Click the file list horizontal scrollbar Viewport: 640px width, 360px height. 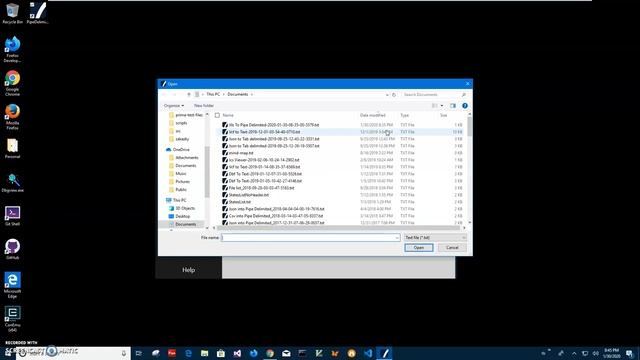pyautogui.click(x=339, y=228)
